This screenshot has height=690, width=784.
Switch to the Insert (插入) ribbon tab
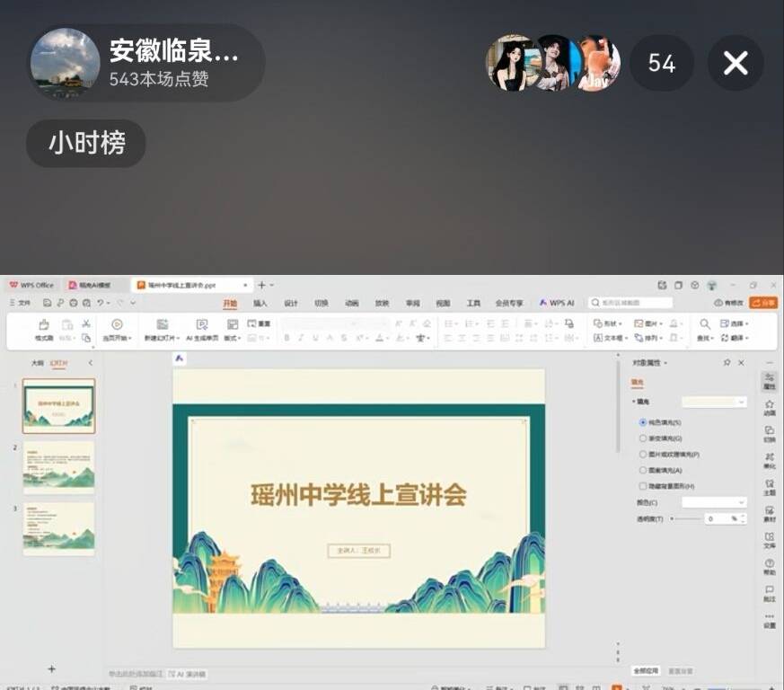(260, 304)
